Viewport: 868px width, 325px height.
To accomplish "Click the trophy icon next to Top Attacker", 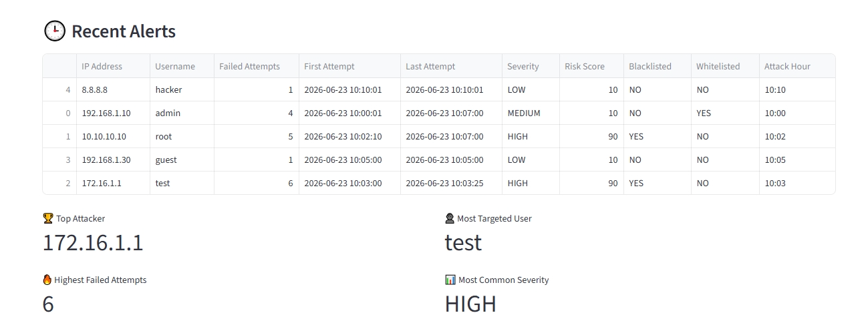I will 47,218.
